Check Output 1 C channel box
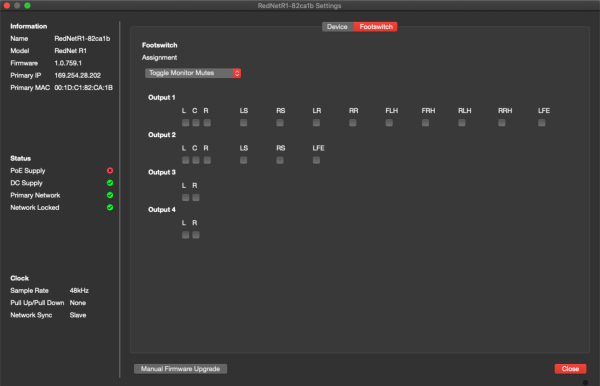The width and height of the screenshot is (600, 386). point(196,123)
